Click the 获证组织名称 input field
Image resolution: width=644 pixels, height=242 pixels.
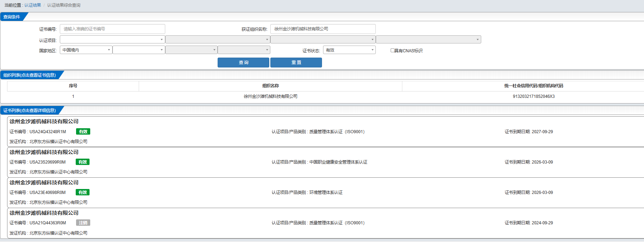pyautogui.click(x=323, y=29)
